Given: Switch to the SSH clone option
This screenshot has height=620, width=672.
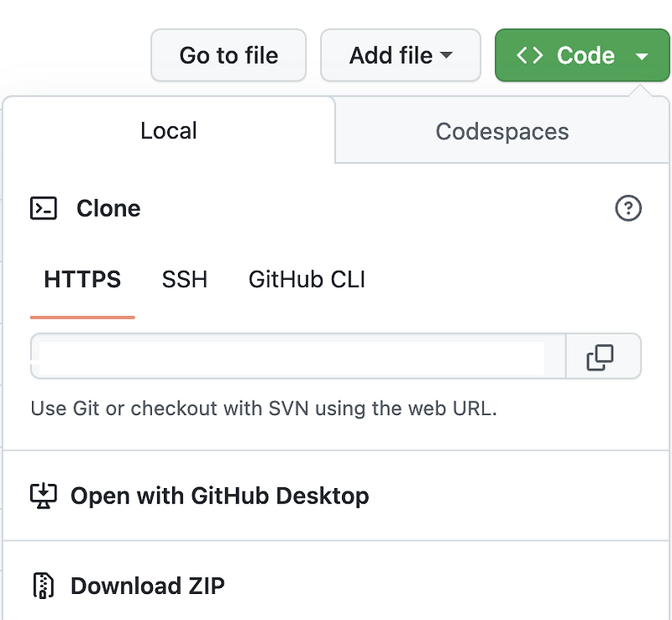Looking at the screenshot, I should click(x=185, y=280).
